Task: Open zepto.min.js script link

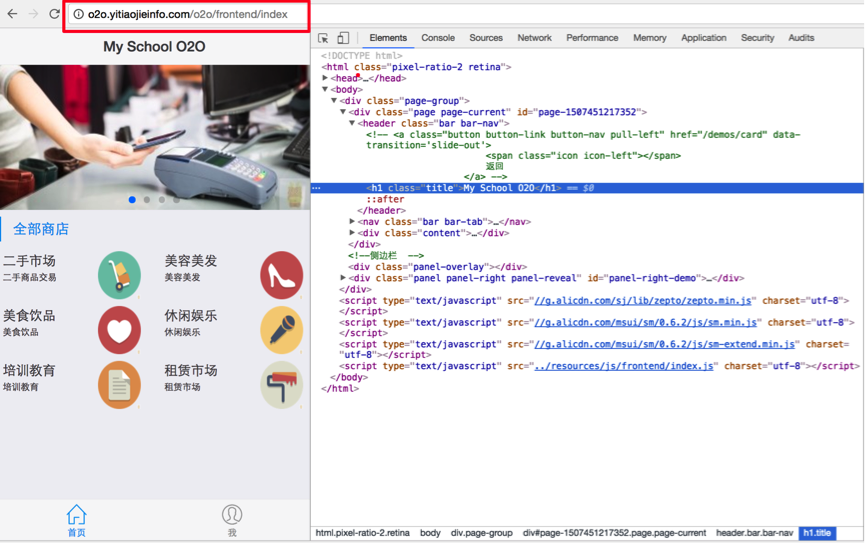Action: (x=643, y=300)
